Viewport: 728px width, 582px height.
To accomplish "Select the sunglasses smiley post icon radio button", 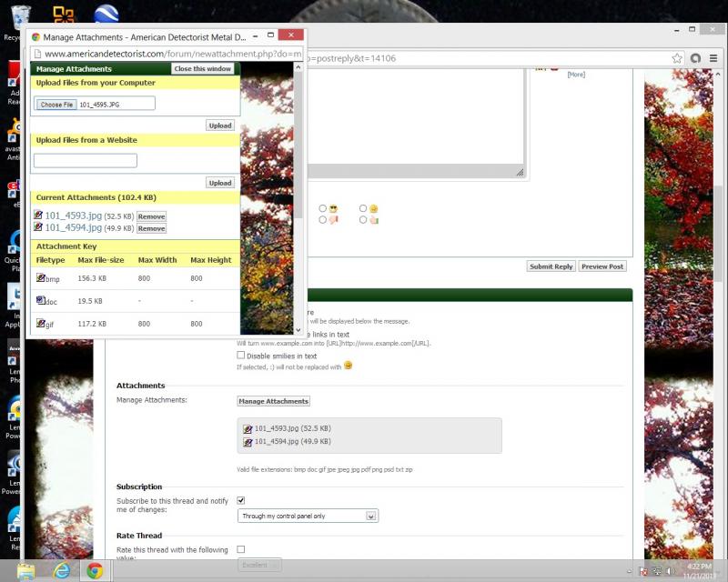I will point(323,208).
